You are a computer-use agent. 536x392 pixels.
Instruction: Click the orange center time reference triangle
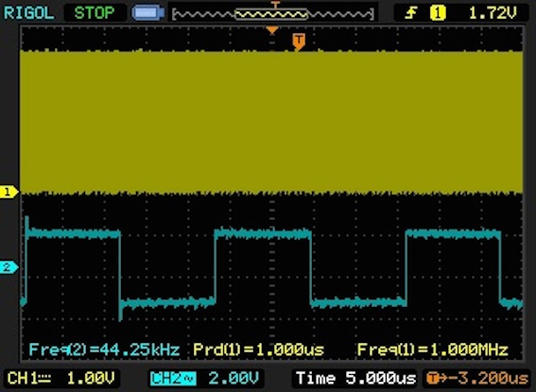[x=272, y=31]
